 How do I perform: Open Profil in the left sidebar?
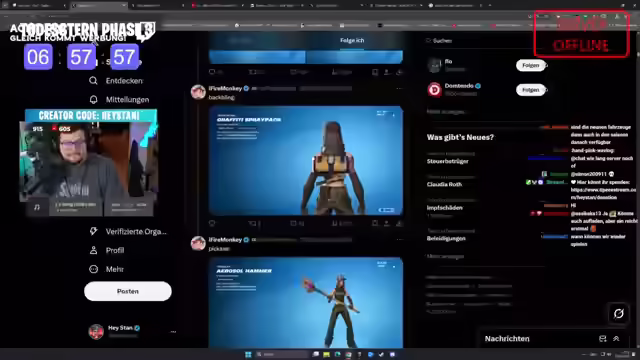click(115, 250)
